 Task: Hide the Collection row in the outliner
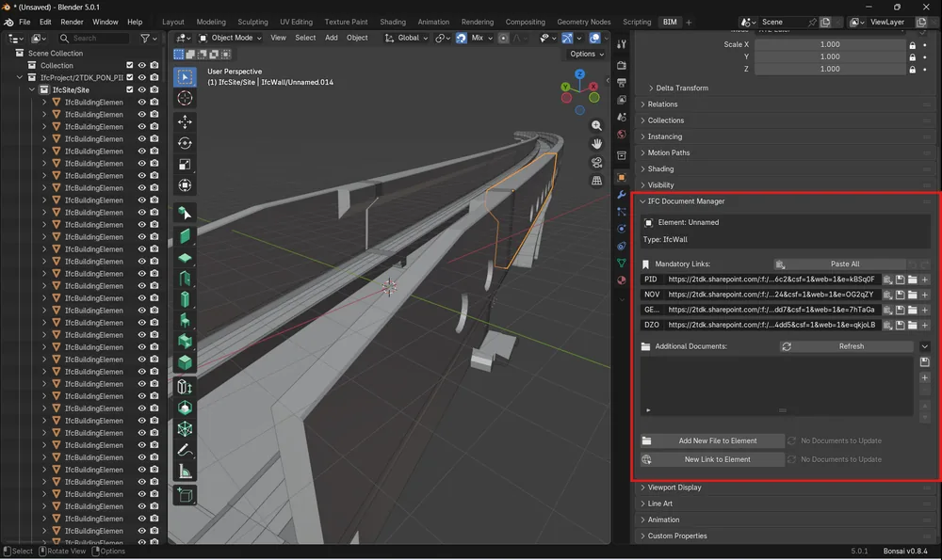point(142,66)
